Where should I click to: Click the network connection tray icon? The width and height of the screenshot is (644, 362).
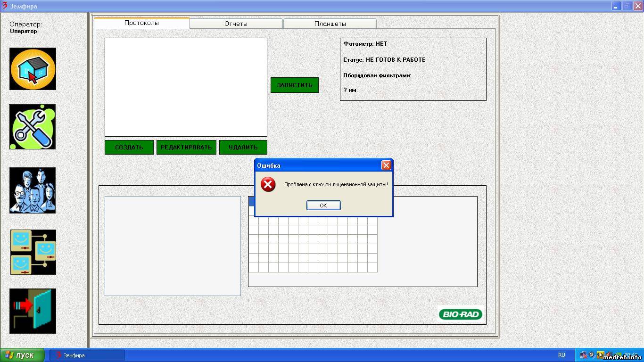click(584, 355)
